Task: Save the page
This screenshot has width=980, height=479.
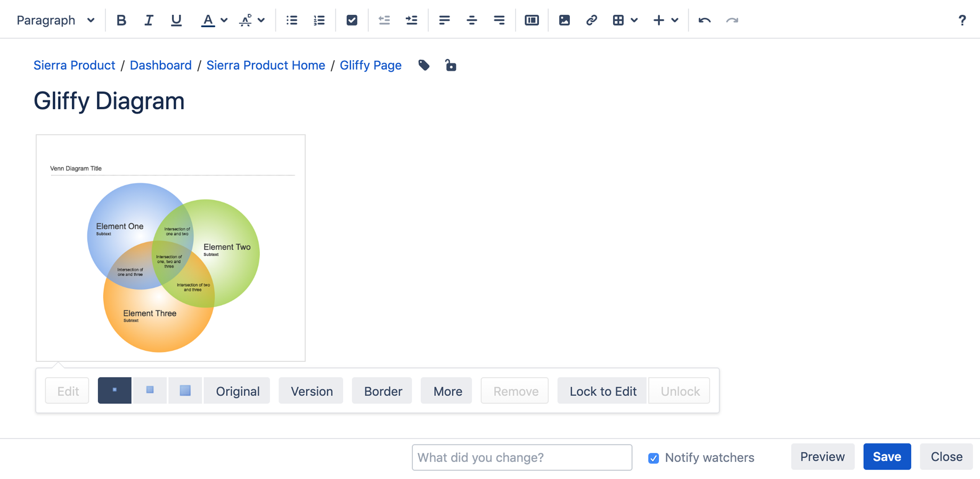Action: click(887, 457)
